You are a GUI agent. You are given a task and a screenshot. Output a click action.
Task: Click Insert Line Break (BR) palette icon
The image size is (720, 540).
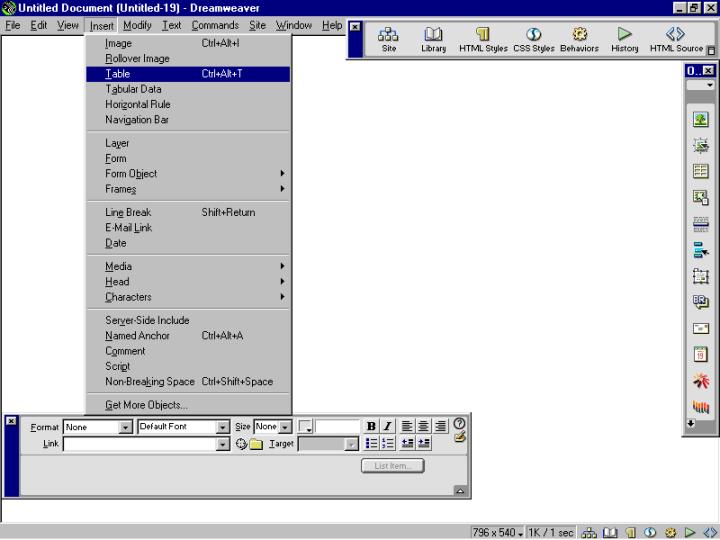pos(700,302)
